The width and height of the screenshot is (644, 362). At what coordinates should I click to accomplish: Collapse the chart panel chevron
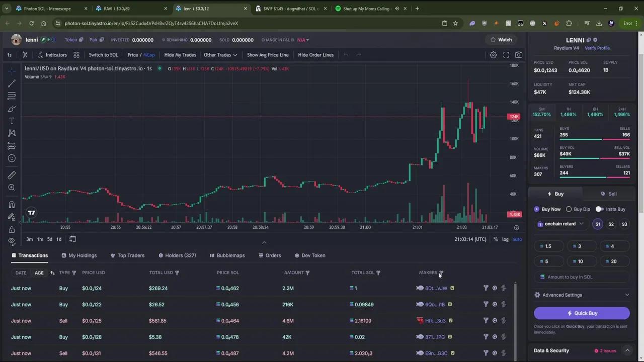264,242
